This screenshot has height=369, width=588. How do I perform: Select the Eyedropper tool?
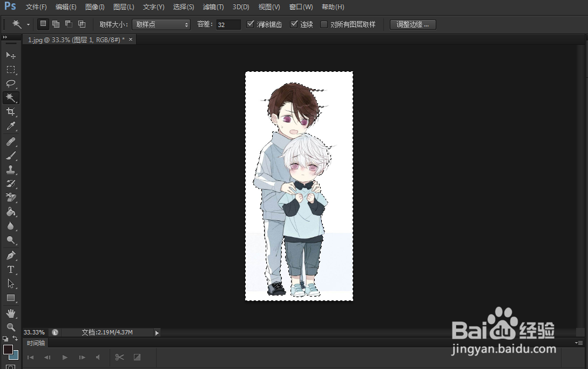[x=10, y=126]
